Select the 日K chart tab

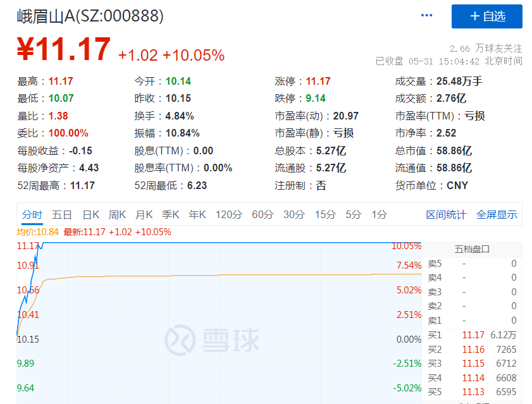pos(91,215)
